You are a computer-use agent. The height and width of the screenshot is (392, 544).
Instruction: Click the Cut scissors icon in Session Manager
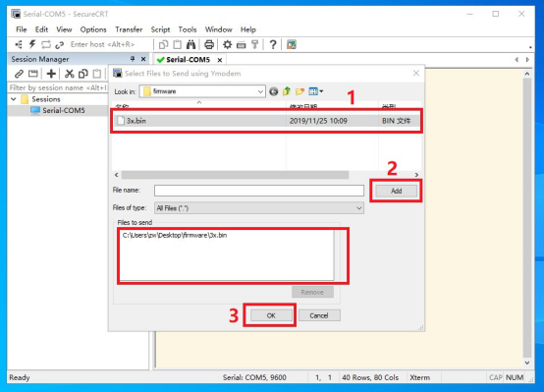70,74
